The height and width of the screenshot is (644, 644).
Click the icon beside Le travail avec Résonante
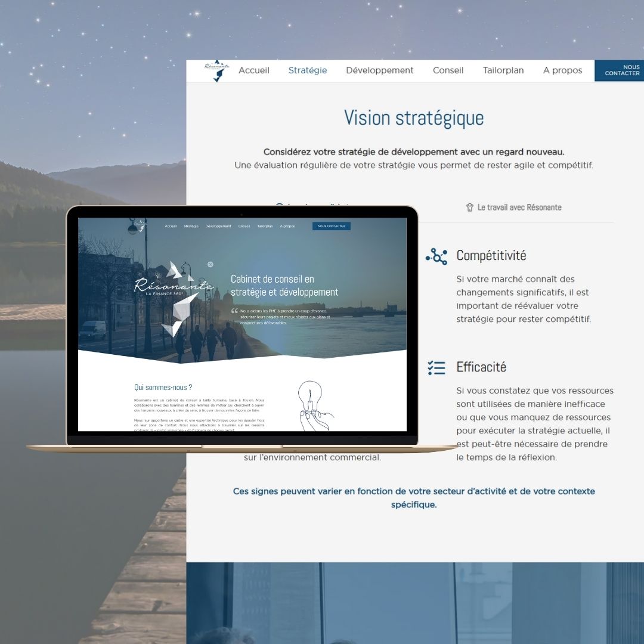(x=470, y=208)
